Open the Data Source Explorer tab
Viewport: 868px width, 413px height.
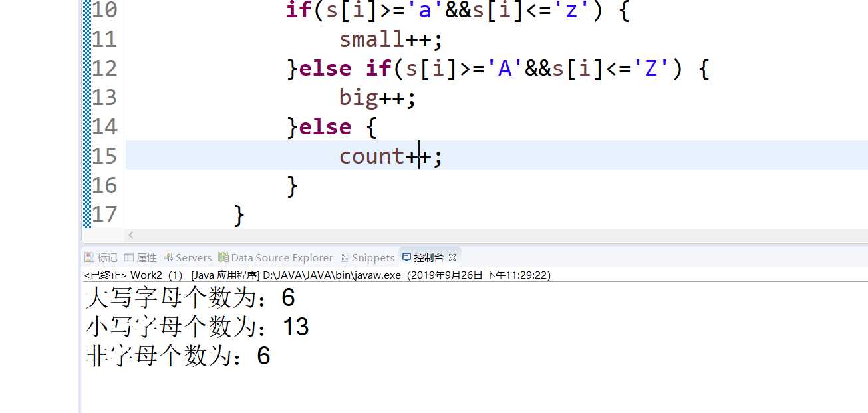point(275,257)
